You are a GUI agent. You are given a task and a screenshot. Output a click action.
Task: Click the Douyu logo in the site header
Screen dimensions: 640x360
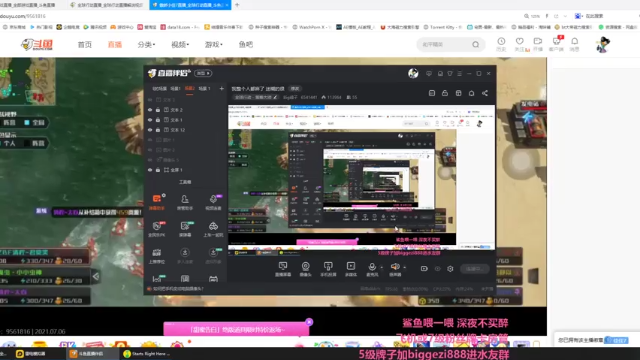(x=37, y=44)
